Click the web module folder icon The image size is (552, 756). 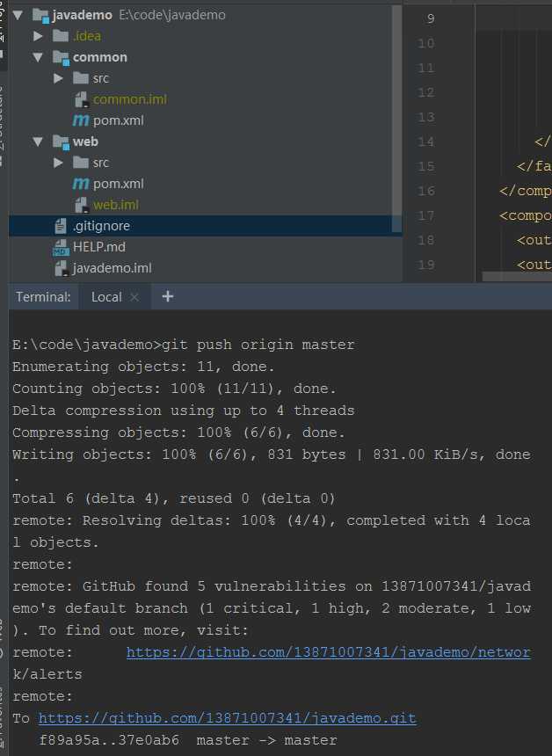[61, 142]
